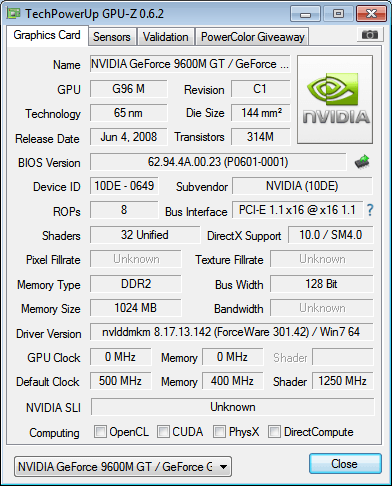Click the Die Size field 144 mm²
Viewport: 392px width, 486px height.
pyautogui.click(x=260, y=113)
